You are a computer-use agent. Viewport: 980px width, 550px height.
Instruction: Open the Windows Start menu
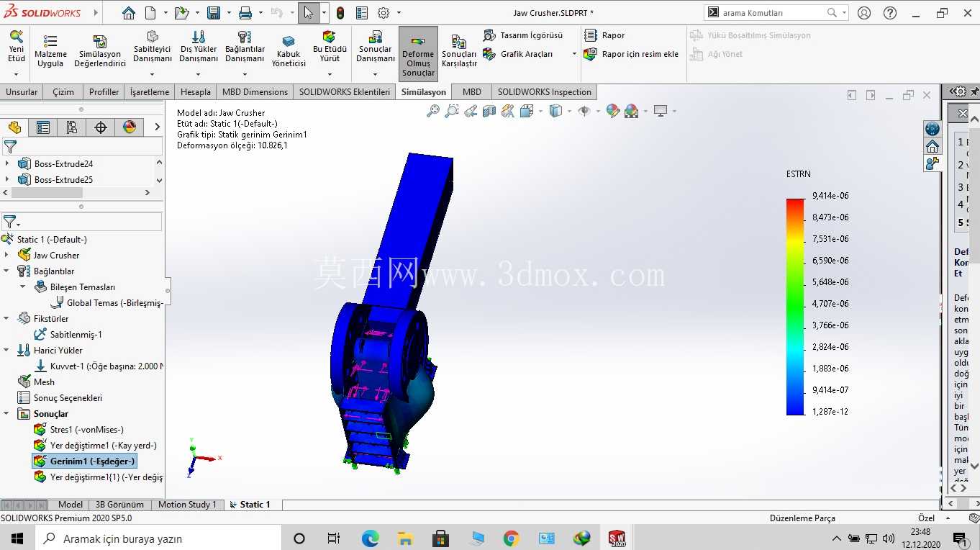tap(17, 538)
